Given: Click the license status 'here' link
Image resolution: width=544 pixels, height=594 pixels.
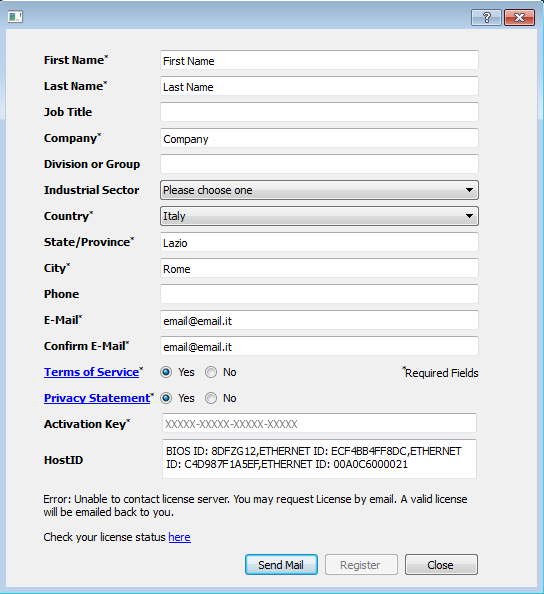Looking at the screenshot, I should tap(180, 537).
